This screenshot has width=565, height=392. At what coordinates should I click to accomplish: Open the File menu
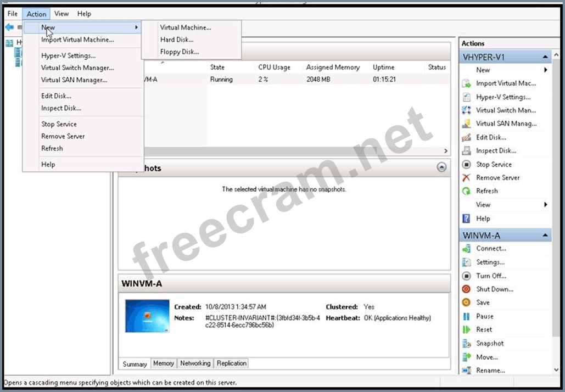pos(13,14)
